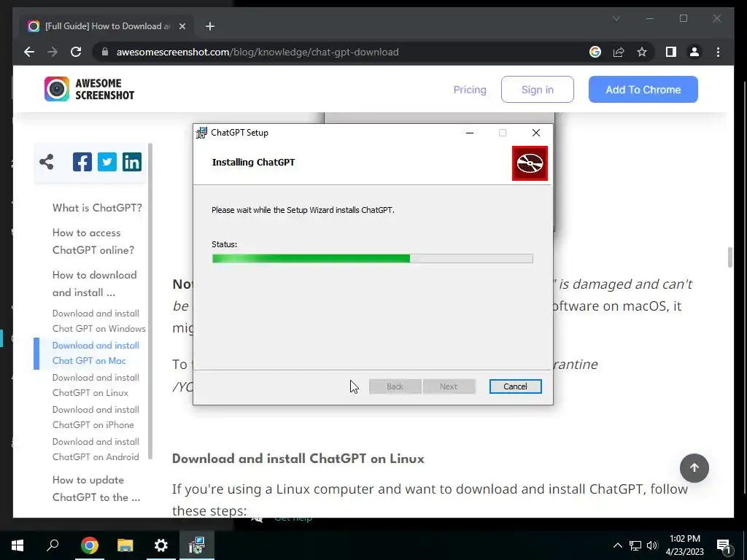The height and width of the screenshot is (560, 747).
Task: Go to install ChatGPT on Android
Action: click(96, 449)
